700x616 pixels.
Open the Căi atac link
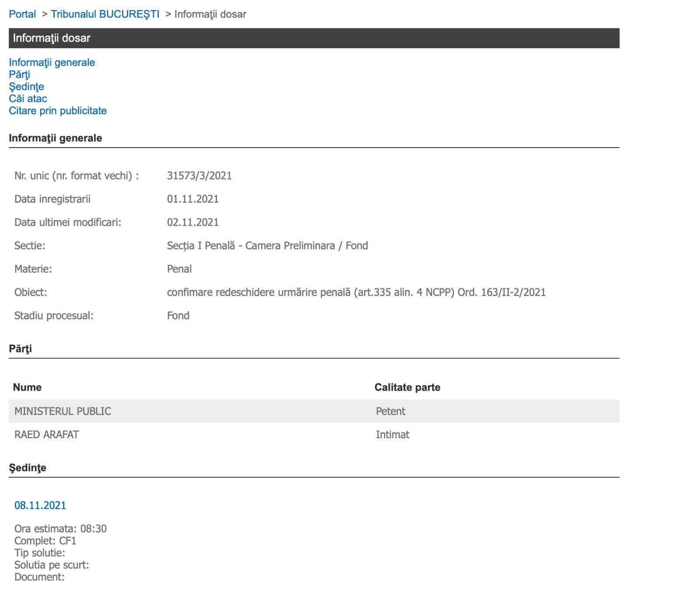tap(28, 99)
